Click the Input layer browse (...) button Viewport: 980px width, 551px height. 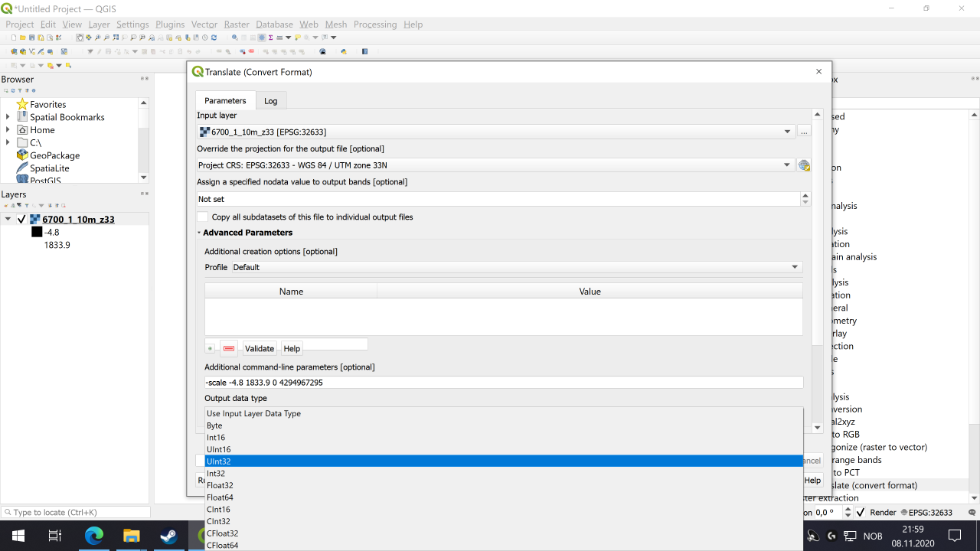click(x=804, y=132)
